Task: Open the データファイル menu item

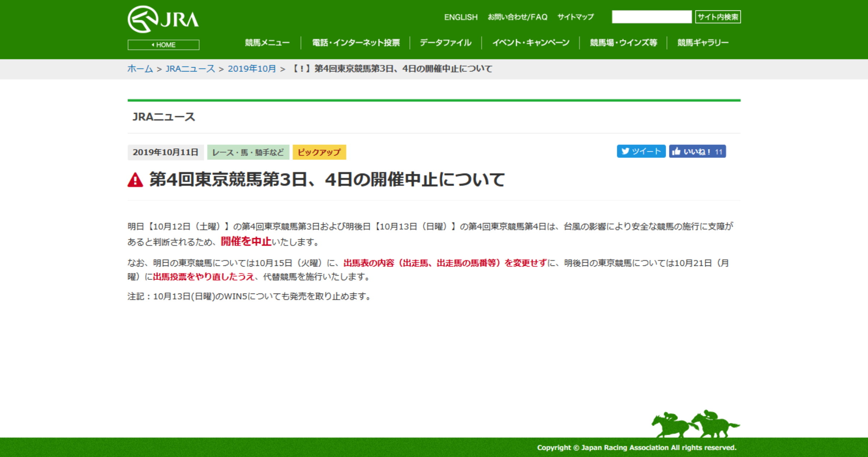Action: click(445, 43)
